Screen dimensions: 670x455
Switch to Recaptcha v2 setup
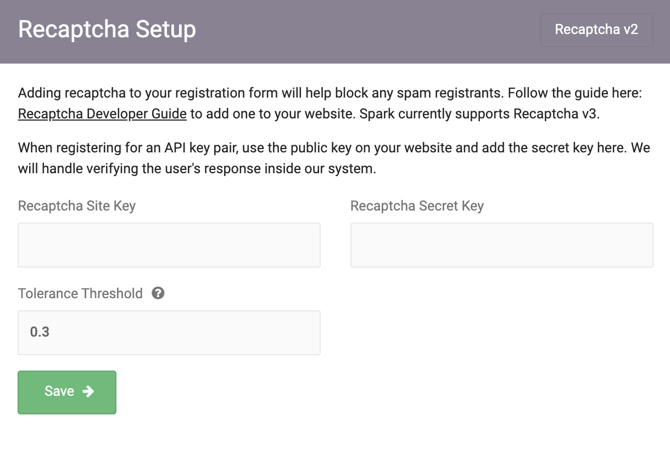[596, 29]
